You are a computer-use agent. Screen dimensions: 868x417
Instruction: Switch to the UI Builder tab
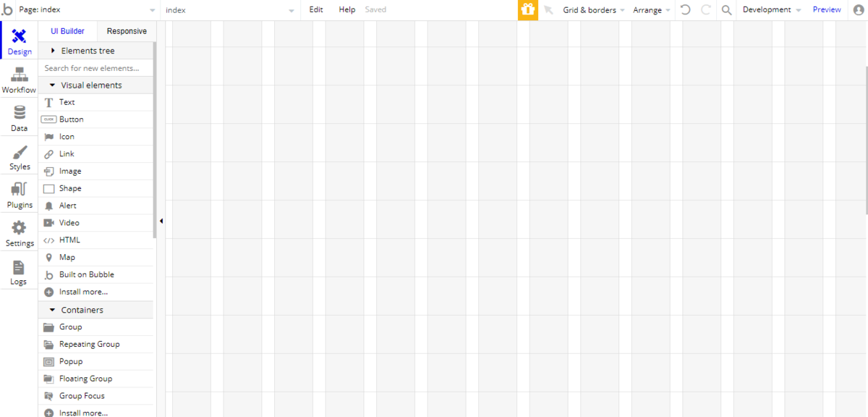point(67,31)
